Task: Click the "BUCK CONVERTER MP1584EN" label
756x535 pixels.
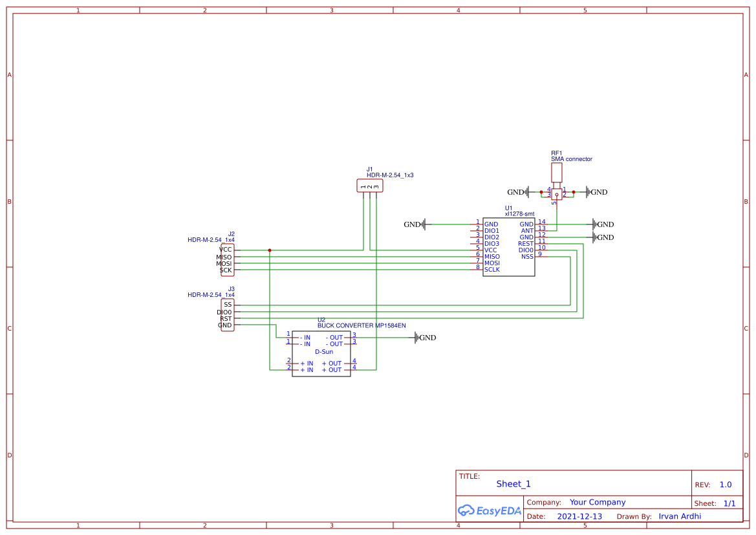Action: [362, 325]
